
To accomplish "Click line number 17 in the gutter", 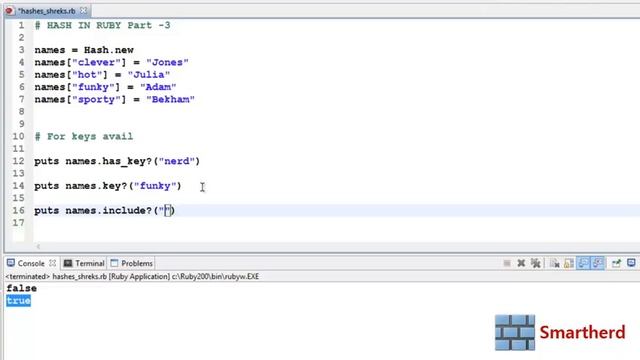I will 18,223.
